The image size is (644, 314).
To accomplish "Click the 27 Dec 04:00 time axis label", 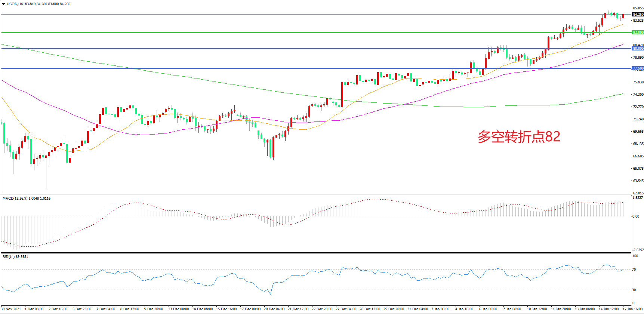I will click(346, 309).
